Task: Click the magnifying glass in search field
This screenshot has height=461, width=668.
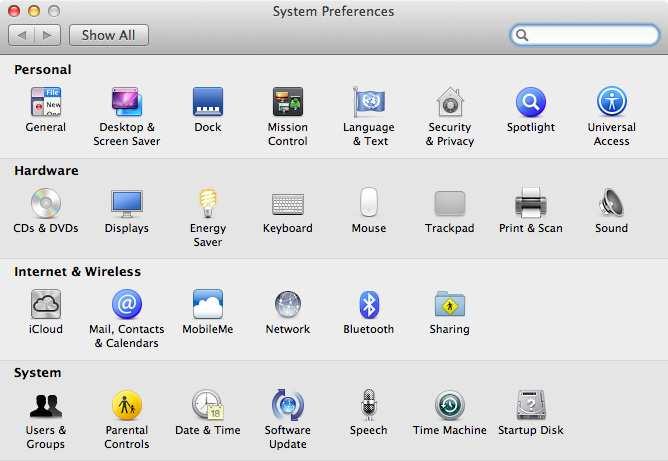Action: [521, 35]
